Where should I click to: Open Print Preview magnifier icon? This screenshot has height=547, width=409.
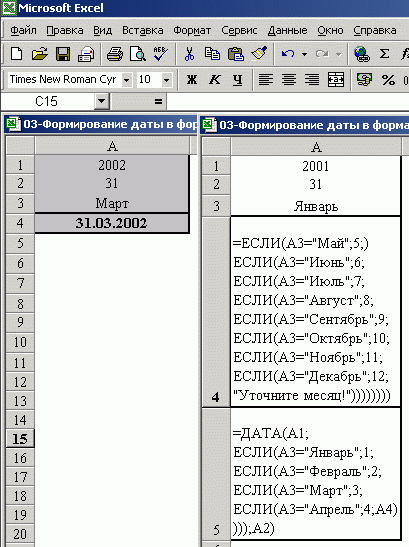pos(138,54)
